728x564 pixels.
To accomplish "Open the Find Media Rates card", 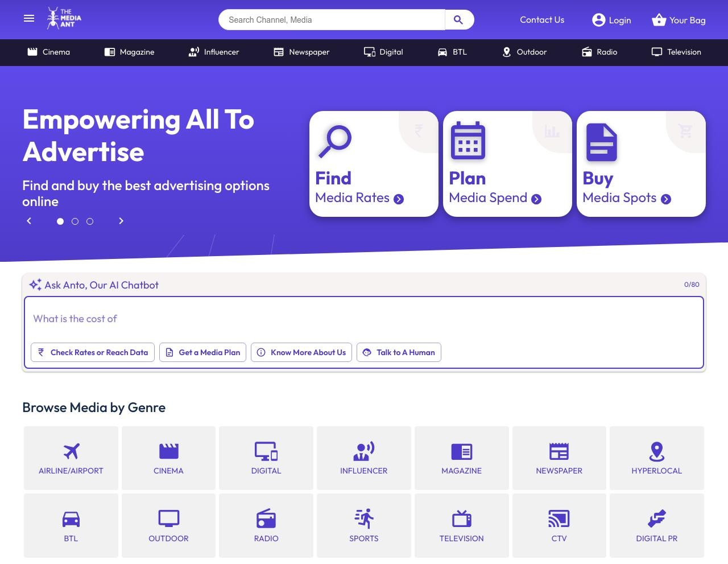I will pos(374,164).
